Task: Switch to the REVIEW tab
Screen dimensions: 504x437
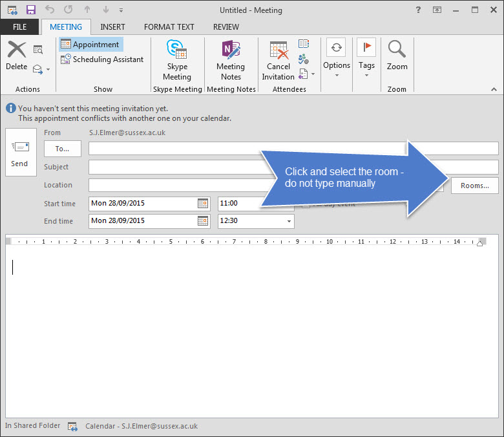Action: coord(226,27)
